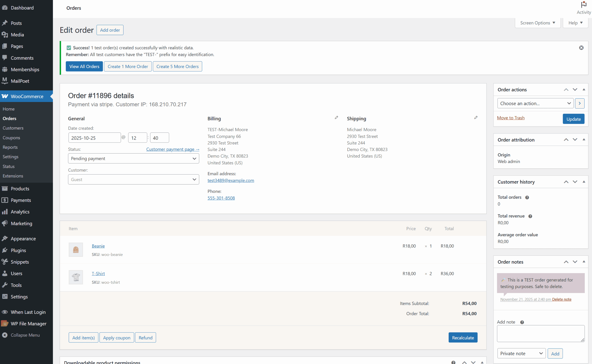Open the Coupons menu item
Viewport: 592px width, 364px height.
coord(11,137)
